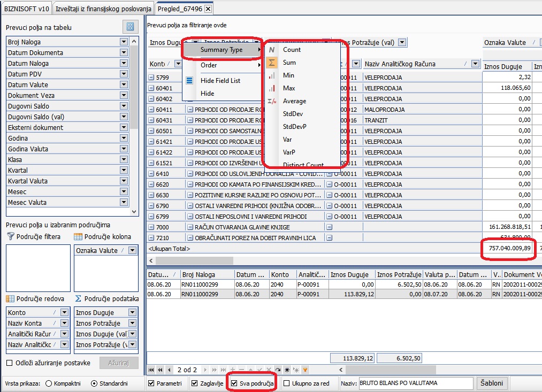The image size is (542, 392).
Task: Go to first record in navigator
Action: tap(151, 370)
